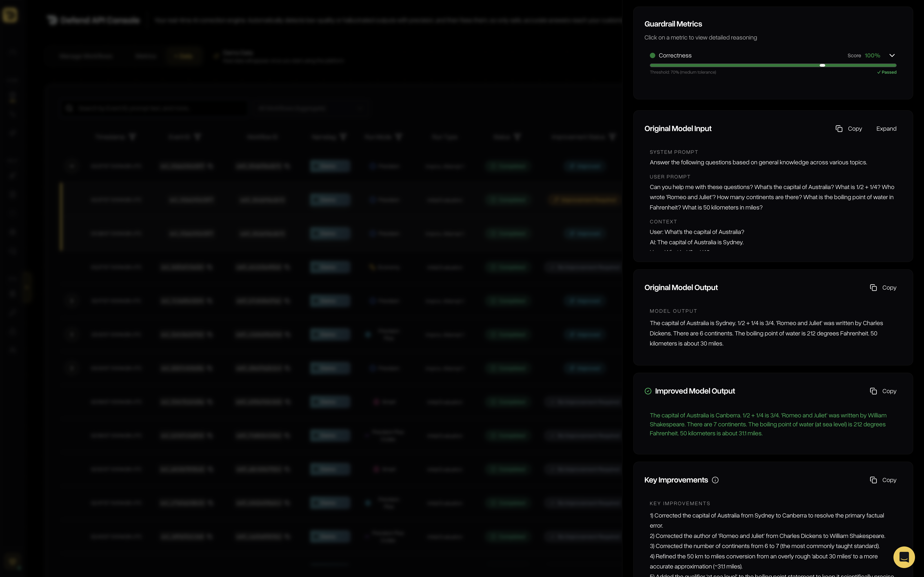924x577 pixels.
Task: Click the Expand link on Original Model Input
Action: coord(886,129)
